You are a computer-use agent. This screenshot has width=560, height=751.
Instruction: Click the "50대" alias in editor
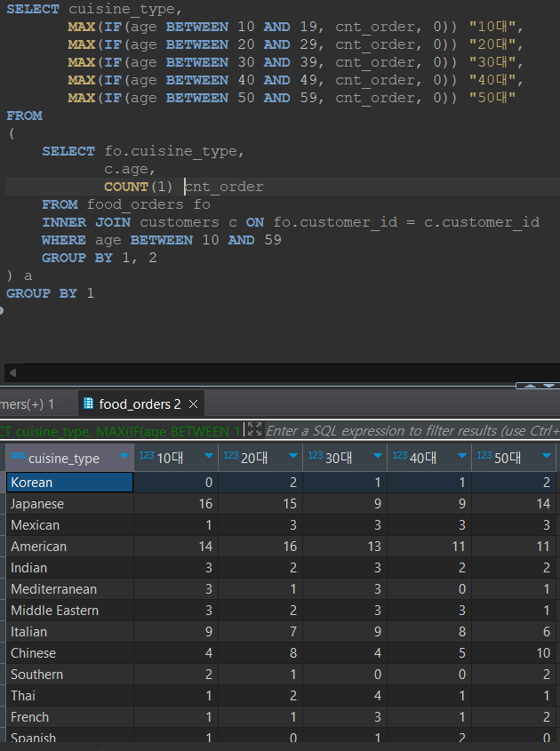click(x=492, y=98)
